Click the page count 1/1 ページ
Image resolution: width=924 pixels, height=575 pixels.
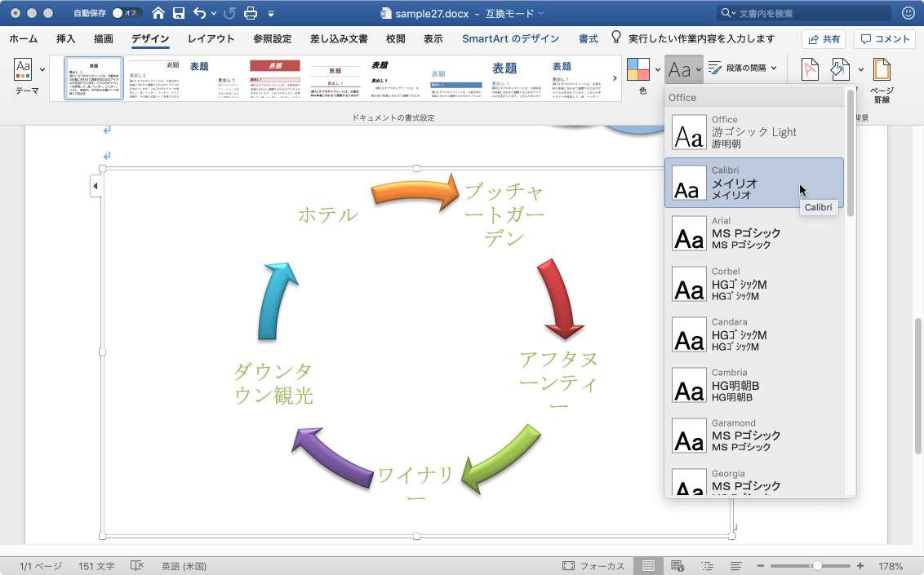41,565
